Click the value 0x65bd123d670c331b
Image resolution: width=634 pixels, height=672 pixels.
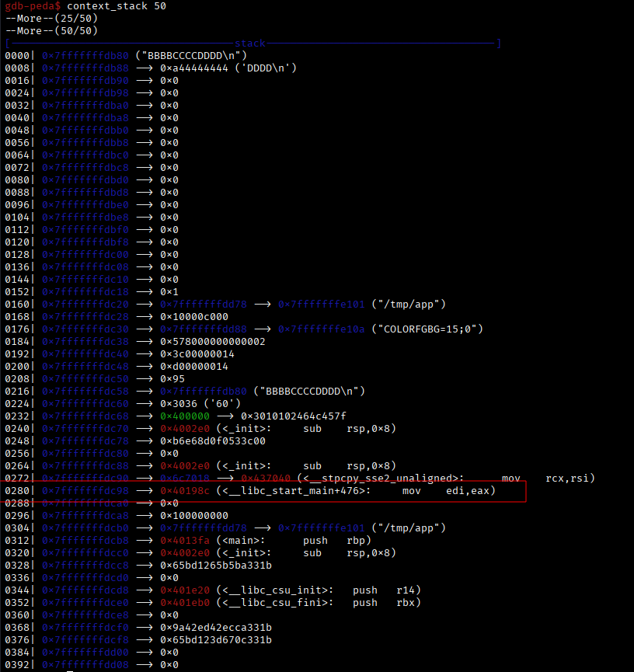click(x=216, y=640)
